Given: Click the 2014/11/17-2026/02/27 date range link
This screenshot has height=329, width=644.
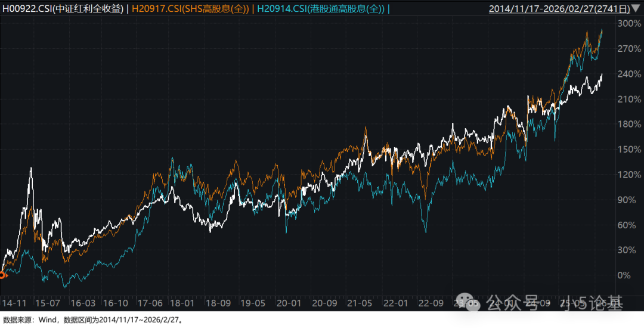Looking at the screenshot, I should (559, 9).
